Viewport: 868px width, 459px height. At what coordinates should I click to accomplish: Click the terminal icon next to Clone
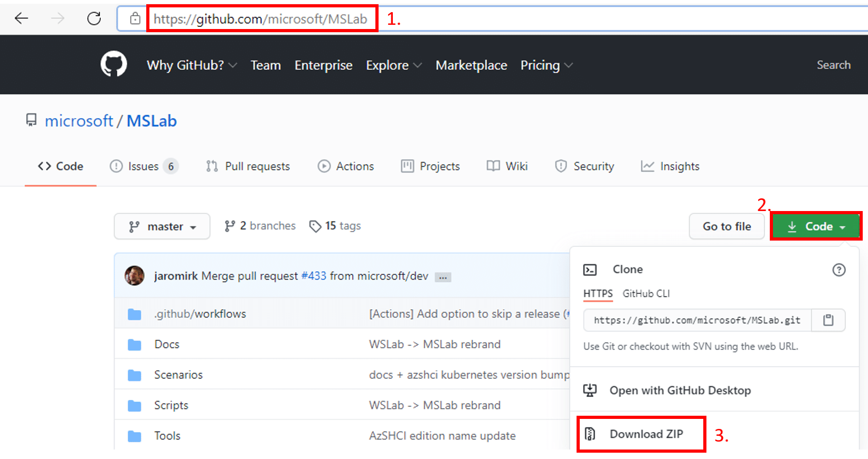click(590, 270)
